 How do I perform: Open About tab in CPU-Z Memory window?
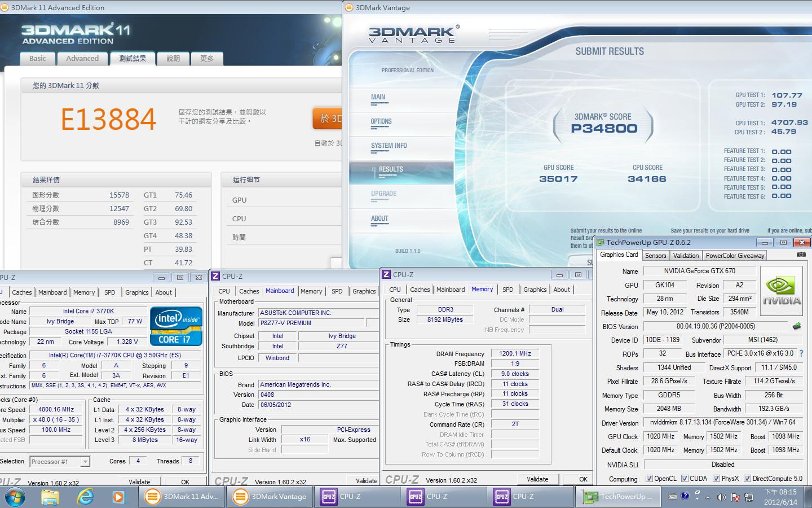tap(562, 290)
